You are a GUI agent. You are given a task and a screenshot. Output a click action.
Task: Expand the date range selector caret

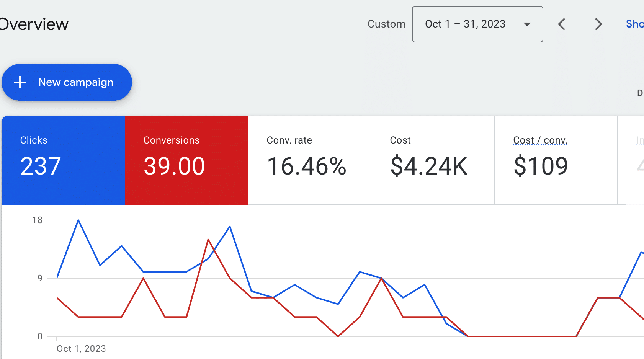pos(527,24)
